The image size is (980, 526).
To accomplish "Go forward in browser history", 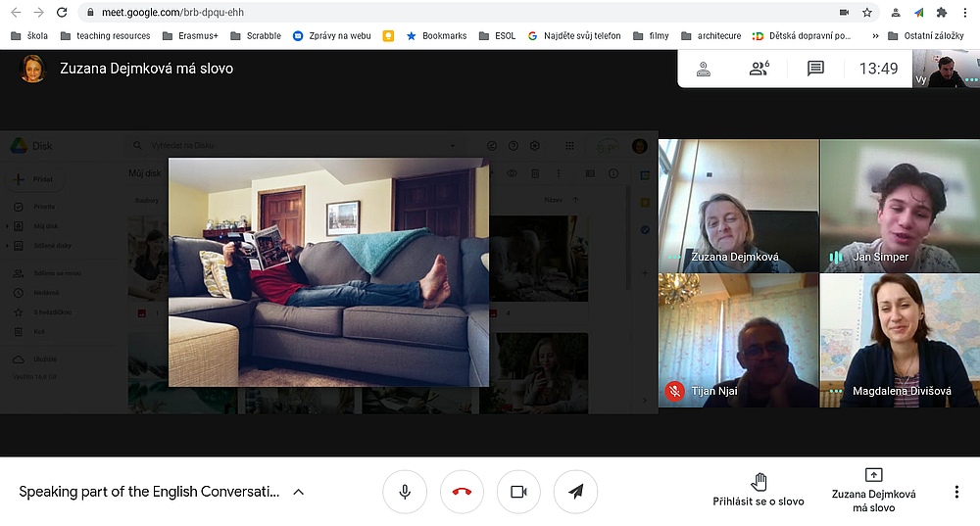I will coord(39,12).
